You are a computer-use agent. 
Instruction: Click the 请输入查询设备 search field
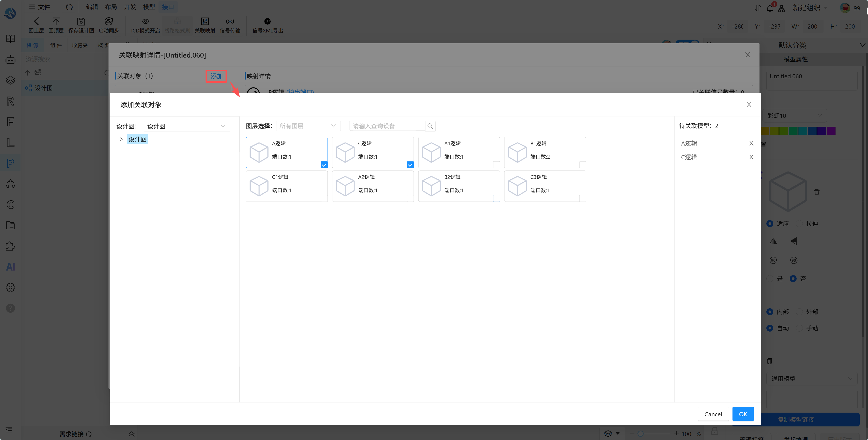[x=387, y=126]
